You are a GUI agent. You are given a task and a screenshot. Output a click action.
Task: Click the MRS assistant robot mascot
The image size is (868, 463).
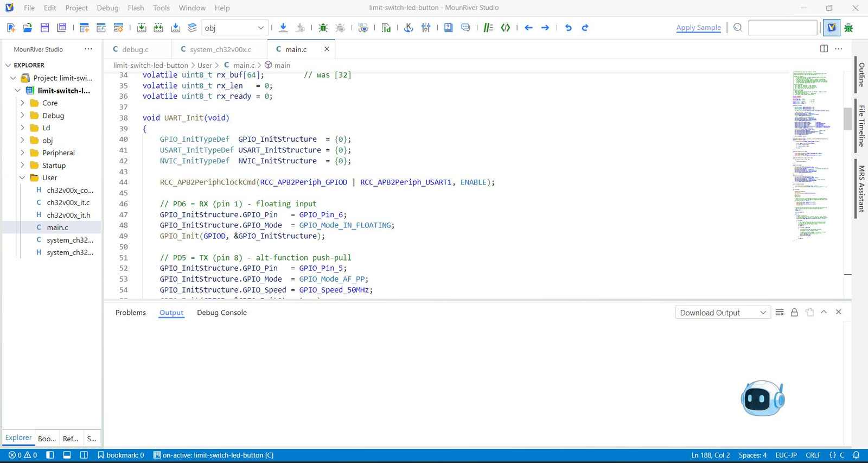pyautogui.click(x=762, y=398)
